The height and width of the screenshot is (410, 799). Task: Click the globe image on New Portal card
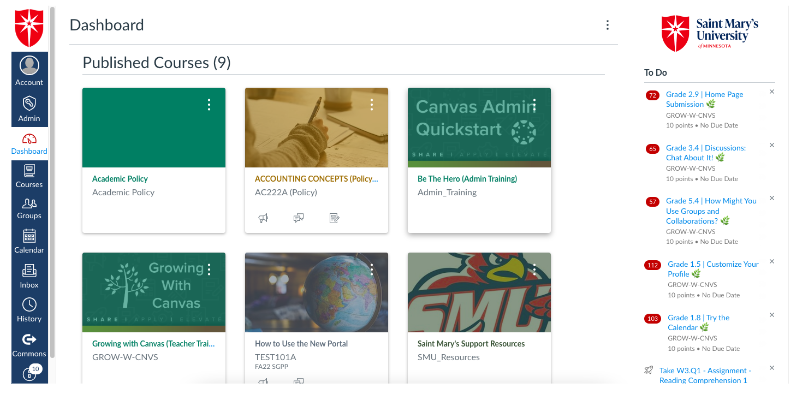(x=316, y=292)
